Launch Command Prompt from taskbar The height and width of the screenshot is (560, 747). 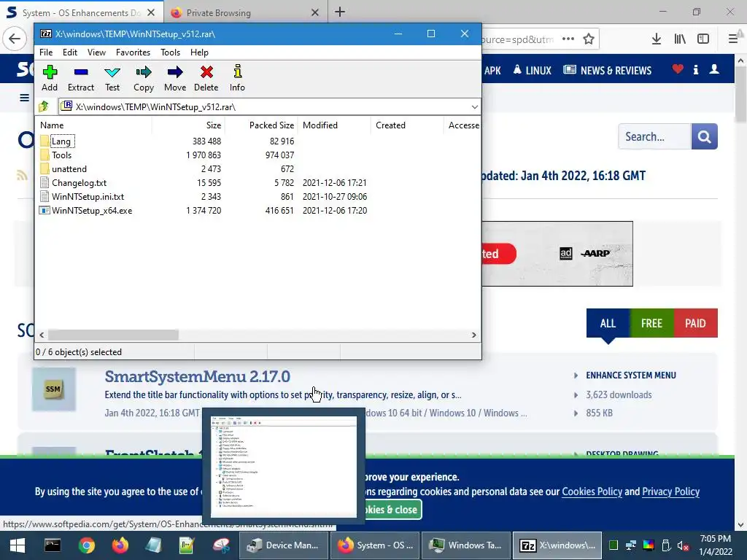53,545
